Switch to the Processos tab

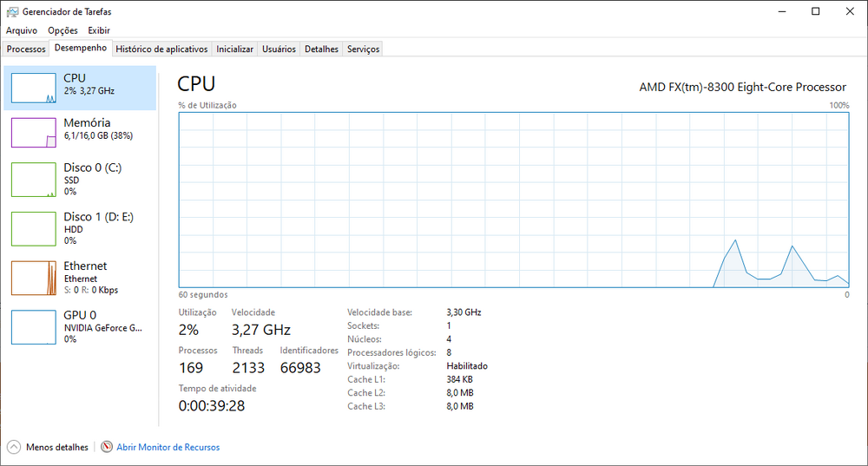[26, 49]
